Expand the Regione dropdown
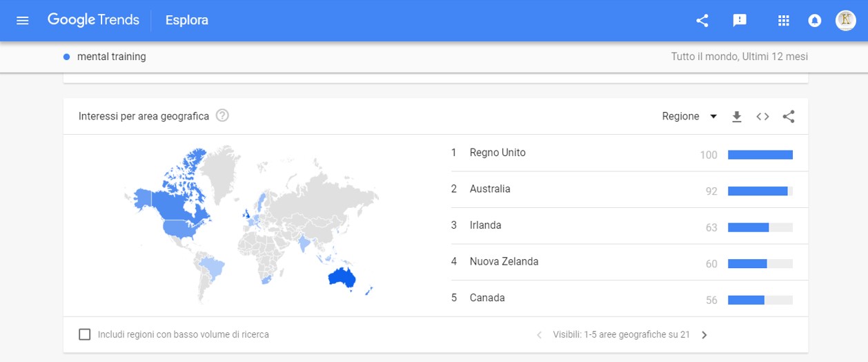This screenshot has height=362, width=868. point(689,117)
